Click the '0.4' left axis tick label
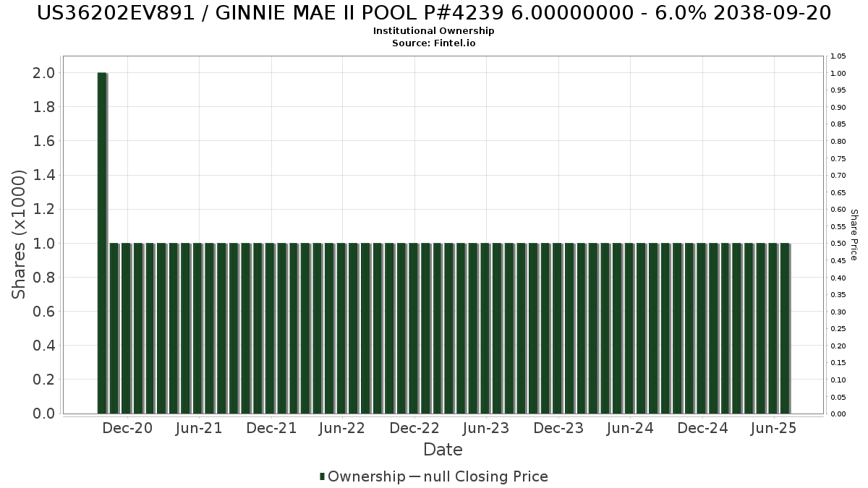This screenshot has height=488, width=868. pyautogui.click(x=44, y=345)
